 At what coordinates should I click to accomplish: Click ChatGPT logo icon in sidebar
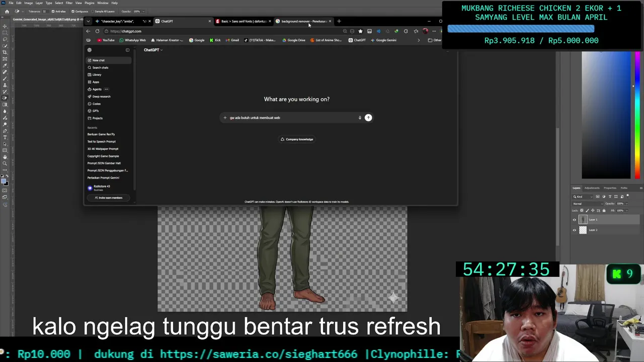pyautogui.click(x=89, y=50)
